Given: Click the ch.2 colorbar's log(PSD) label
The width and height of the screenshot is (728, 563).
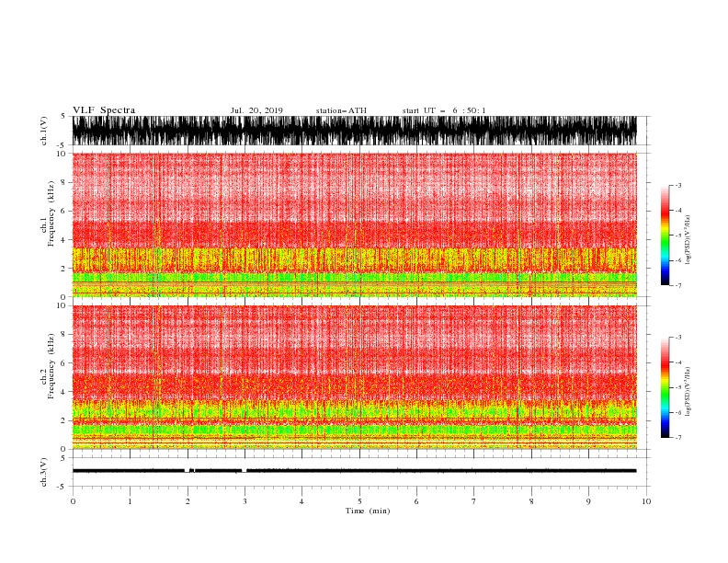Looking at the screenshot, I should coord(688,392).
